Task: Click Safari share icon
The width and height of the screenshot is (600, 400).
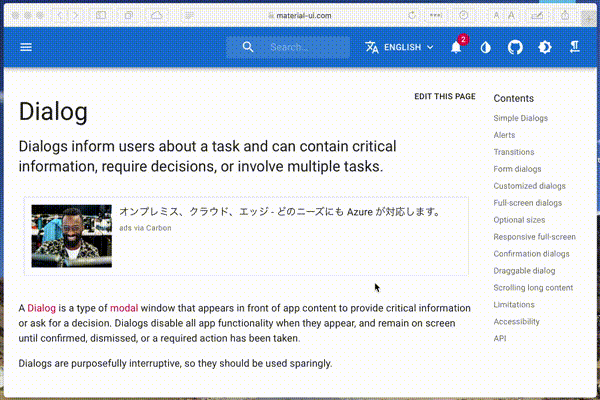Action: (565, 15)
